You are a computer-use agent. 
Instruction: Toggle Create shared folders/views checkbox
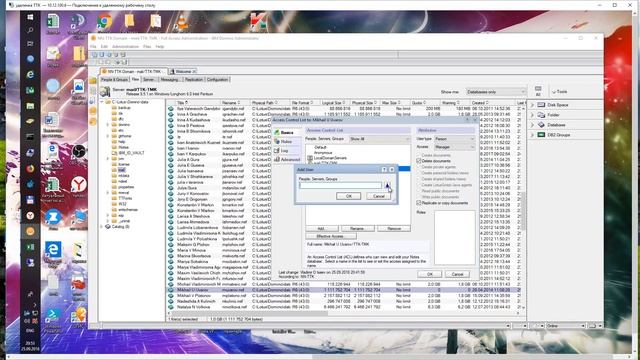[x=419, y=179]
